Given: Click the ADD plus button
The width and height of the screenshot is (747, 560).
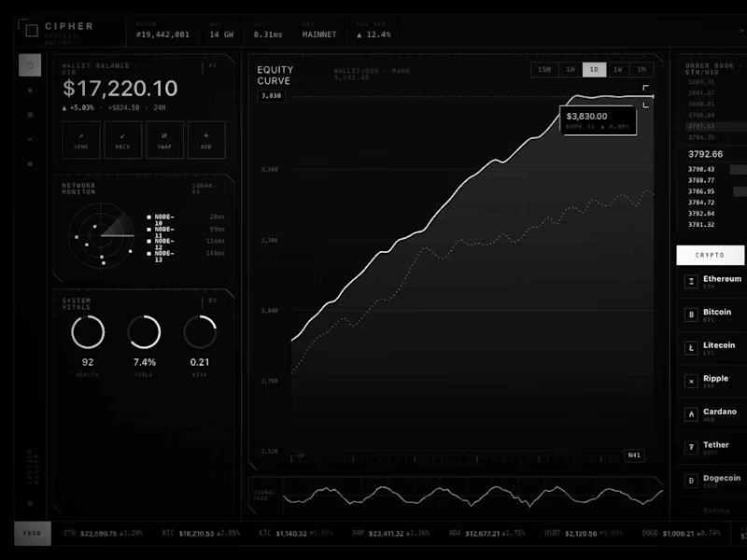Looking at the screenshot, I should coord(206,140).
